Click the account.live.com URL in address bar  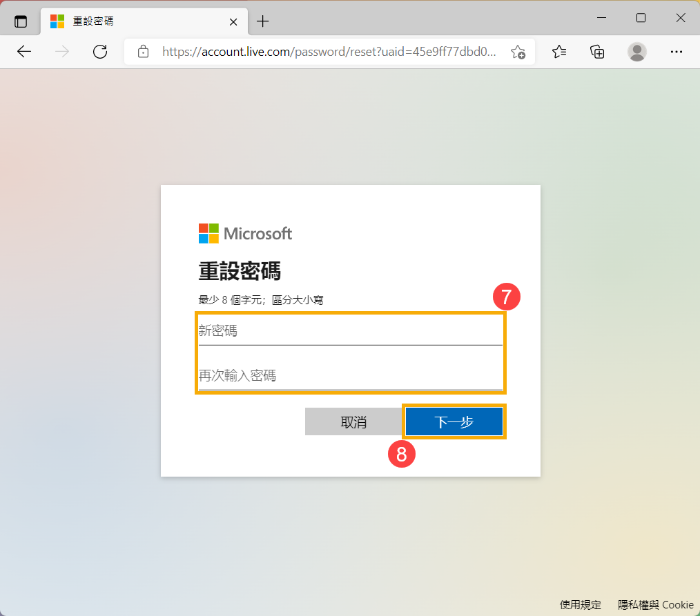point(329,52)
